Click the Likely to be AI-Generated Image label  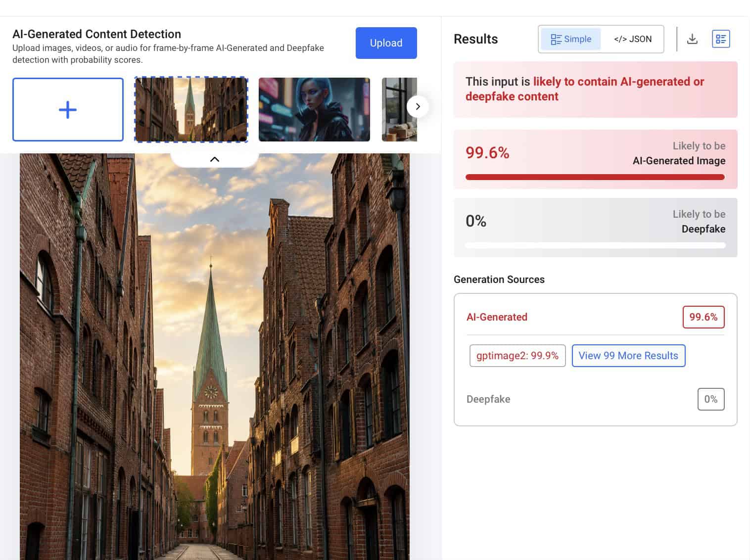[x=679, y=153]
